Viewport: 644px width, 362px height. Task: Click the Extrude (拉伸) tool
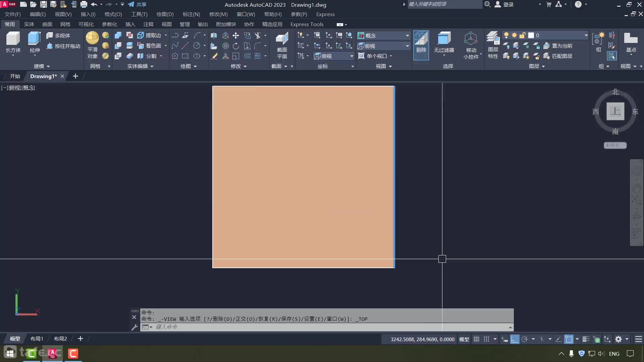pos(35,42)
